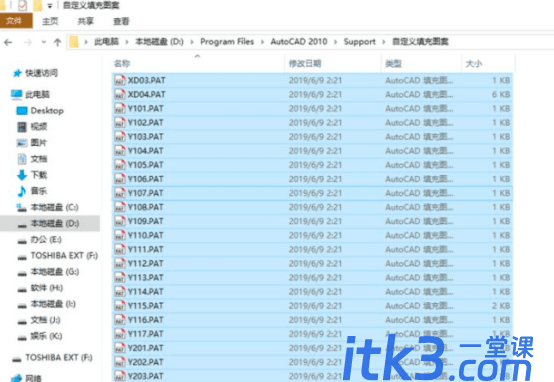The image size is (554, 382).
Task: Click the Y101.PAT file icon
Action: 120,108
